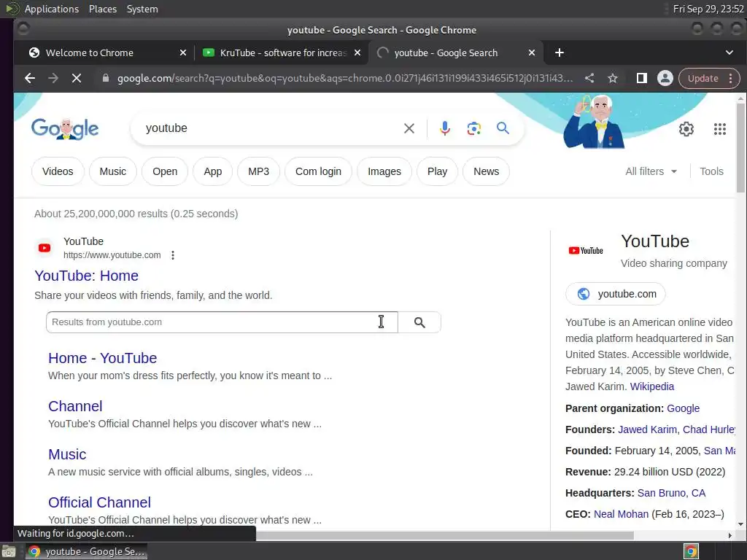Bookmark this page with the star icon

(613, 78)
